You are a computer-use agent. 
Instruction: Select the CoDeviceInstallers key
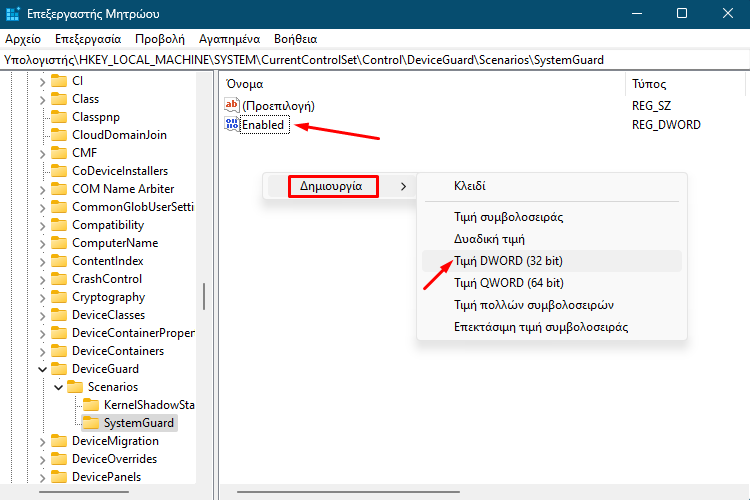pos(120,171)
